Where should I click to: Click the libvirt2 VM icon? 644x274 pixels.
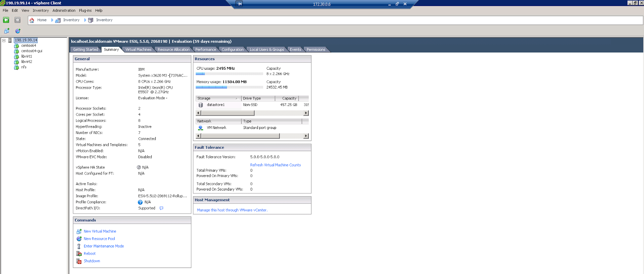(x=17, y=62)
